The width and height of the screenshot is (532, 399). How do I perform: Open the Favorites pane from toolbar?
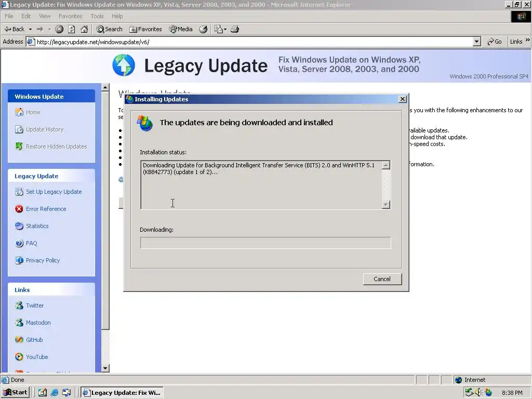145,29
